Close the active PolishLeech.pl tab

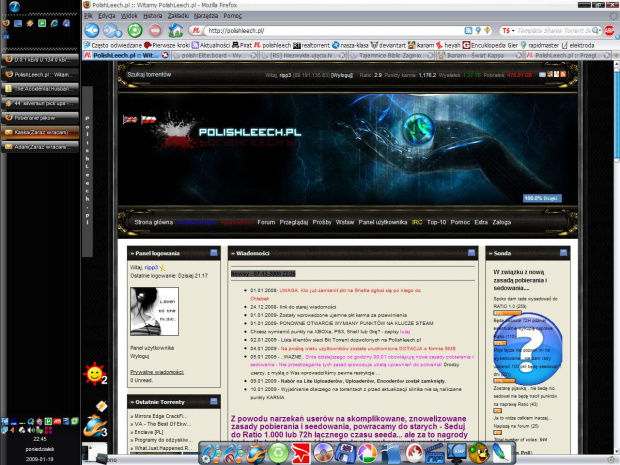pyautogui.click(x=165, y=55)
